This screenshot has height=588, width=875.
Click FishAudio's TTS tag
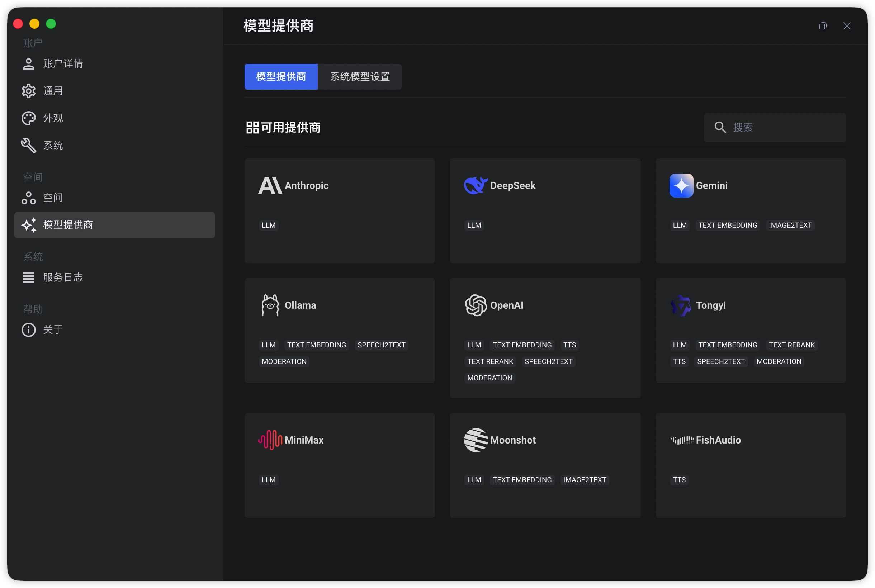[x=679, y=480]
